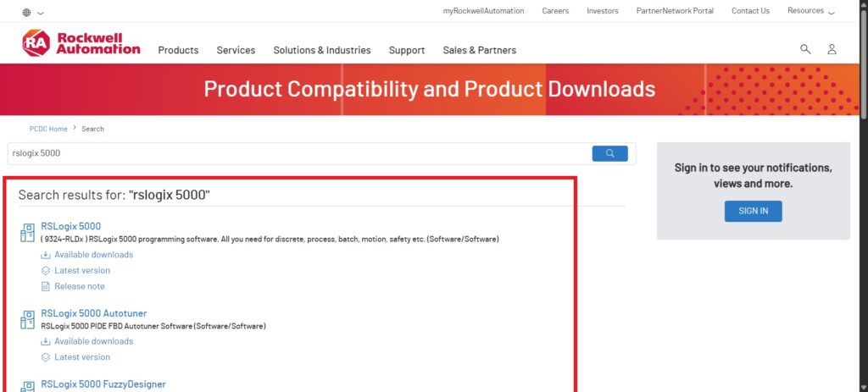This screenshot has height=392, width=868.
Task: Click Available downloads under RSLogix 5000
Action: 93,255
